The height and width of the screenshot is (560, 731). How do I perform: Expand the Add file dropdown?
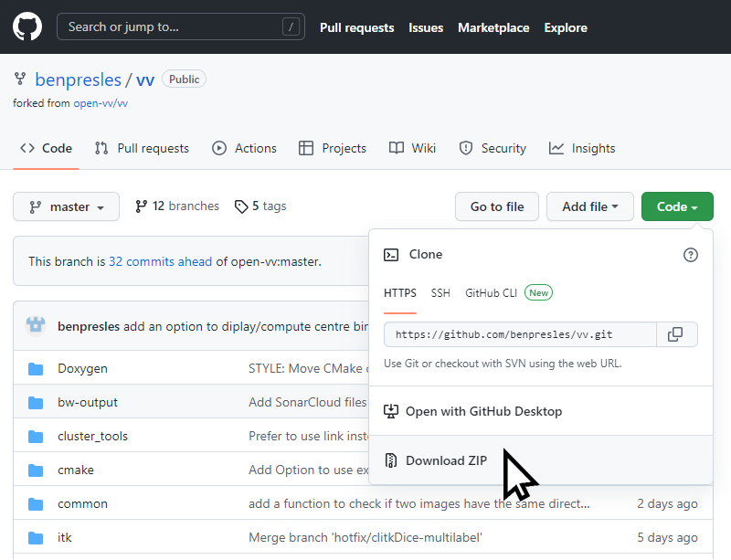589,206
